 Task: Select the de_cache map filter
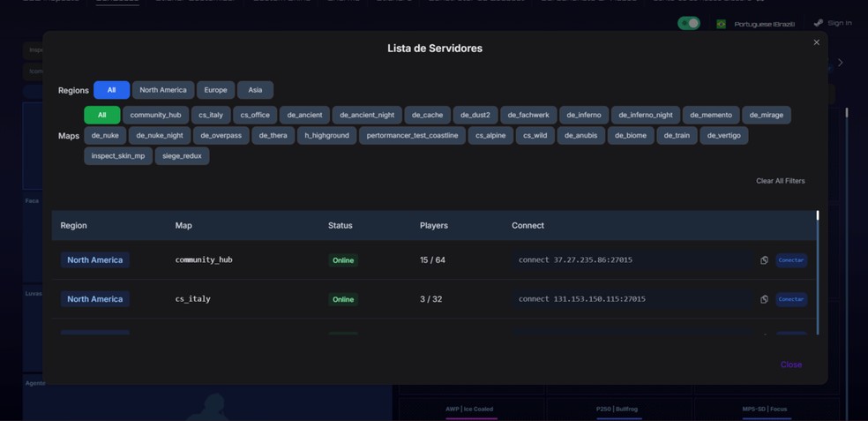[427, 116]
